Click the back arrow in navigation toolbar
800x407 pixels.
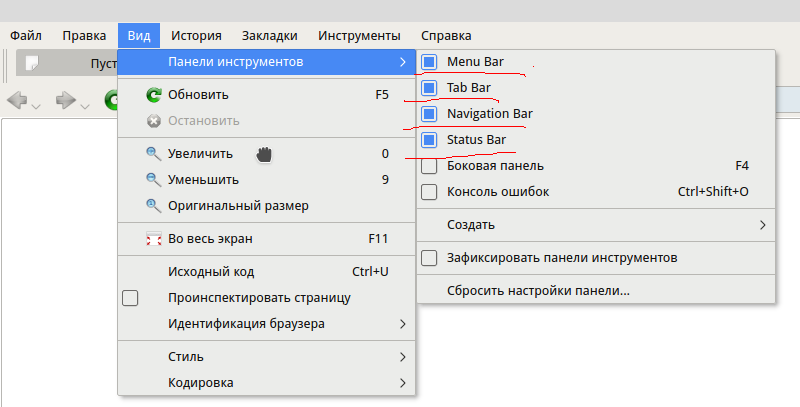pos(17,101)
